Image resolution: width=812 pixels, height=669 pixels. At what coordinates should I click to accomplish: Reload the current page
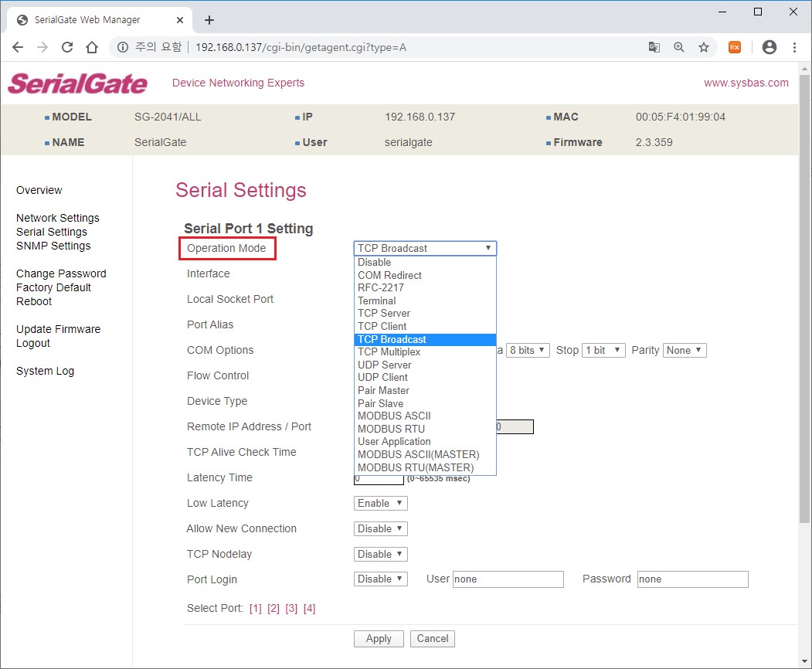coord(66,46)
